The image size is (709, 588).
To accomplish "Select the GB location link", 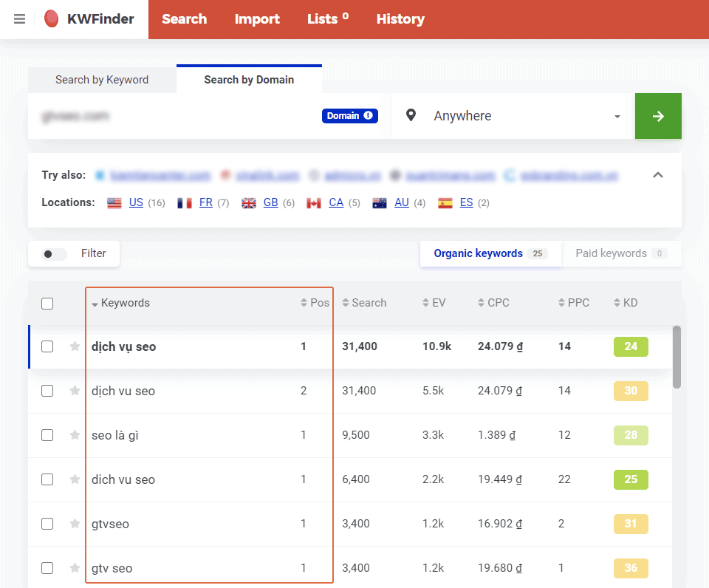I will 270,202.
